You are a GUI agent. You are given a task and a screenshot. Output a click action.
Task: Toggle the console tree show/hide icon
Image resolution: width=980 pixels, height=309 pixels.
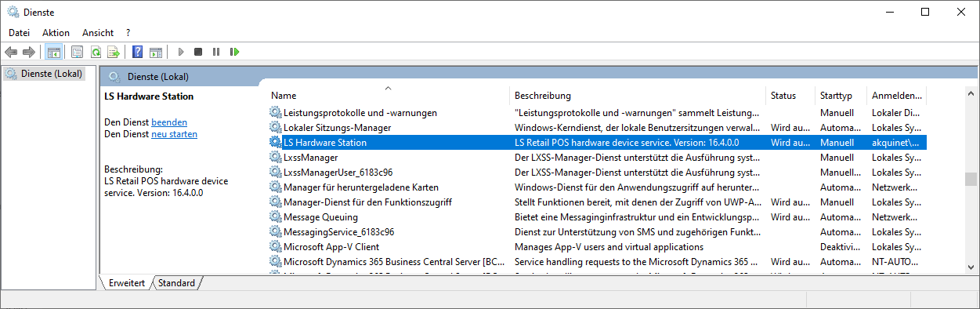(54, 52)
